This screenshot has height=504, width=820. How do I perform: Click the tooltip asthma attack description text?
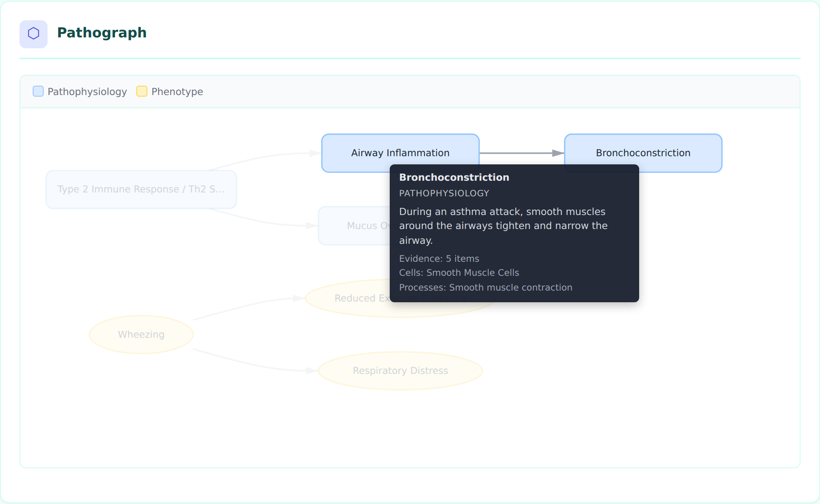click(x=503, y=226)
